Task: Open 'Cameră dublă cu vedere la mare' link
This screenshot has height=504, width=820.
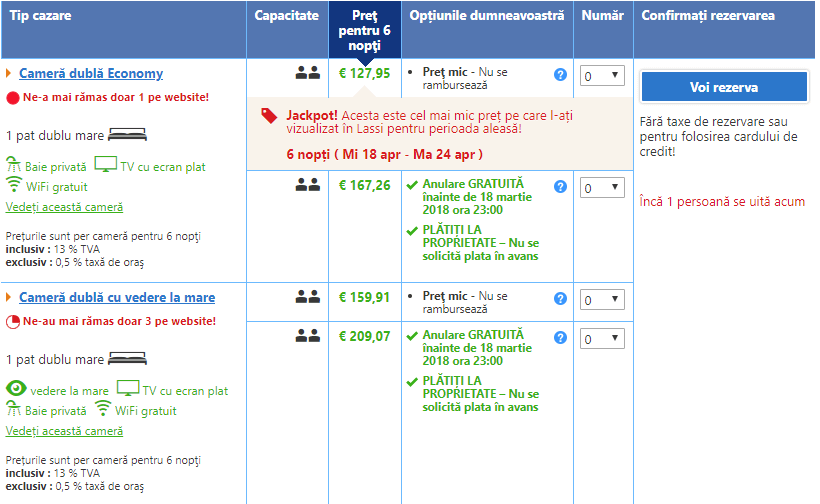Action: (117, 297)
